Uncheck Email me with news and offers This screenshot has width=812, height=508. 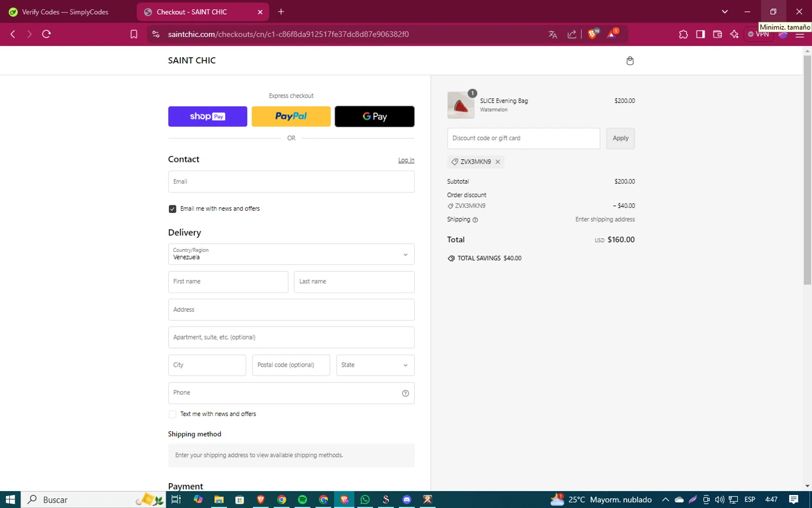point(172,209)
